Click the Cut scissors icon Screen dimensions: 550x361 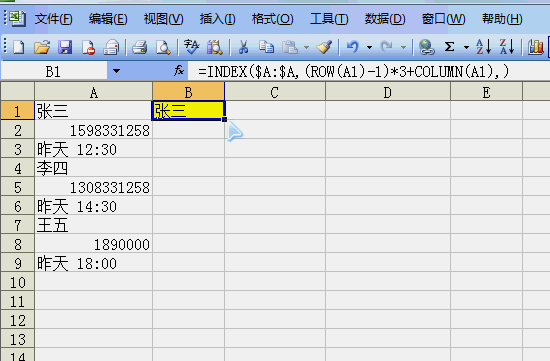pos(243,47)
